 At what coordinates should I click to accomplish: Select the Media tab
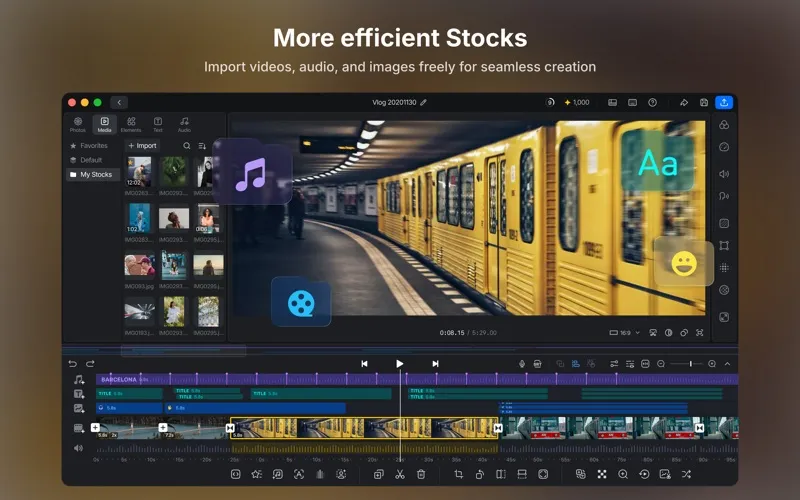pos(105,124)
